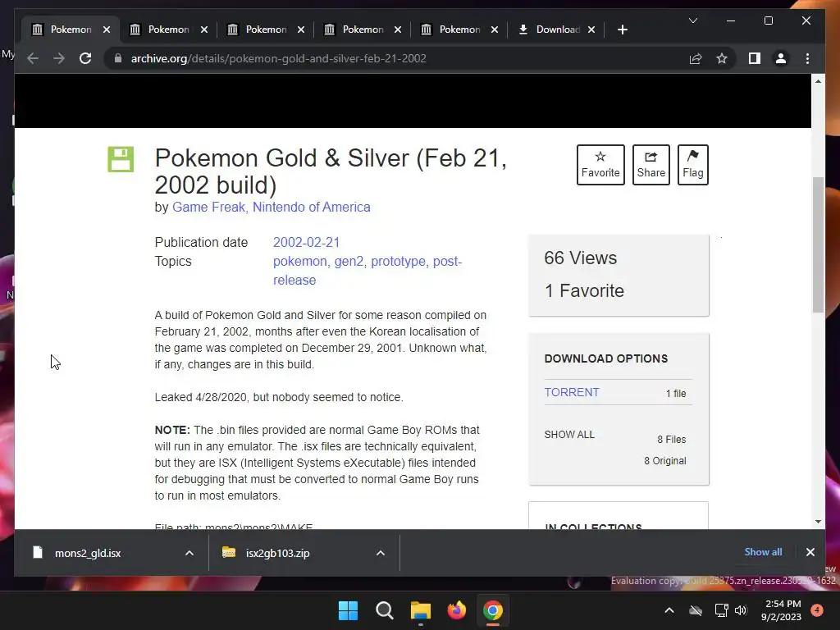The height and width of the screenshot is (630, 840).
Task: Open the post-release topic link
Action: tap(367, 271)
